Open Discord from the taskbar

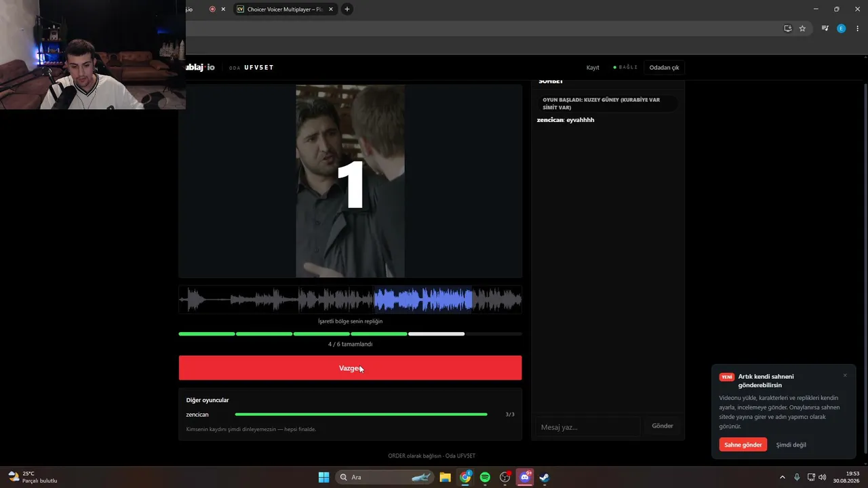pyautogui.click(x=524, y=477)
